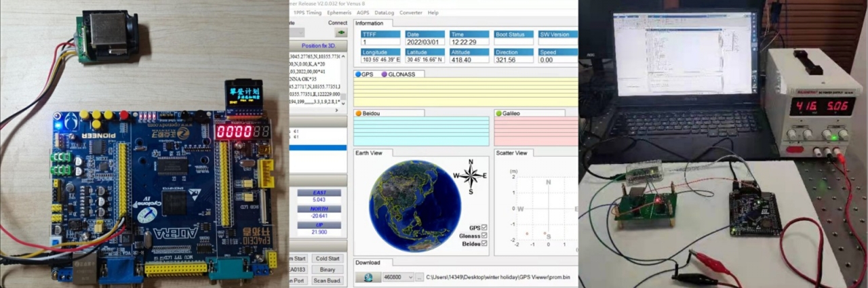Click the Longitude value field
The image size is (868, 288).
click(x=380, y=60)
